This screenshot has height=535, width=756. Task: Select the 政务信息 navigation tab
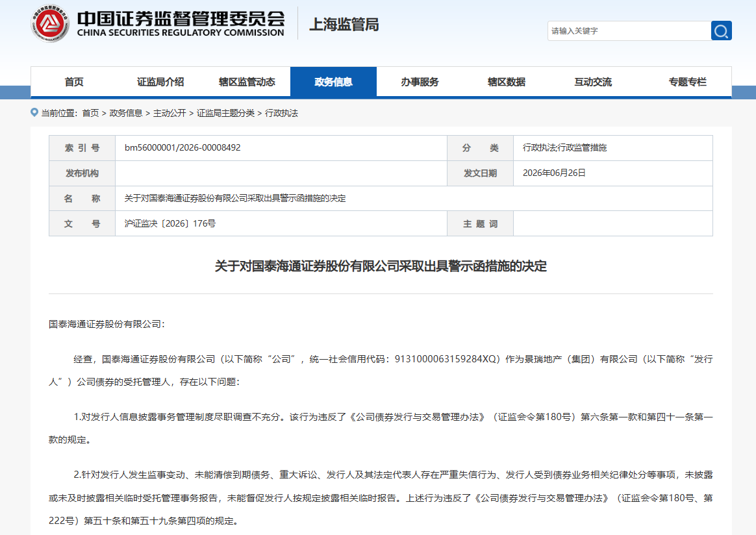[333, 82]
